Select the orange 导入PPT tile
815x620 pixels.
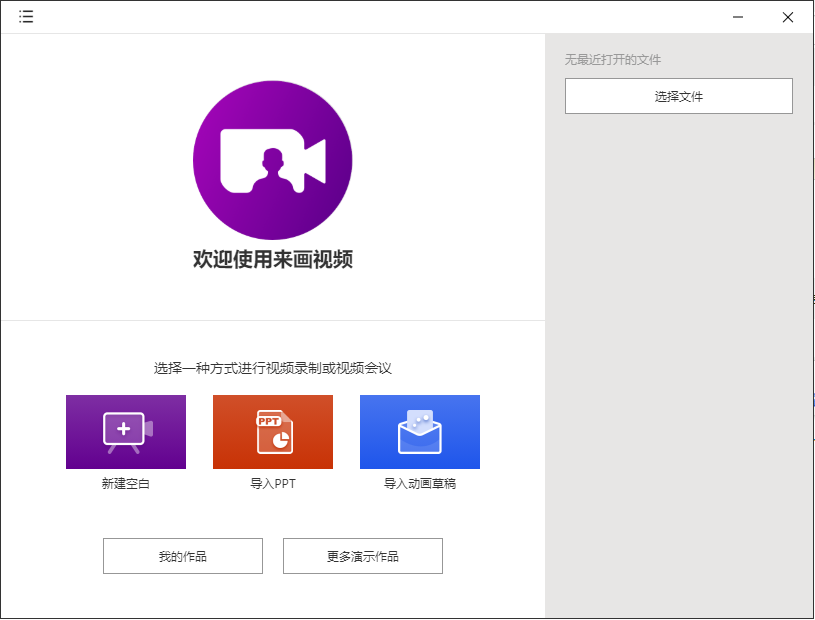272,431
